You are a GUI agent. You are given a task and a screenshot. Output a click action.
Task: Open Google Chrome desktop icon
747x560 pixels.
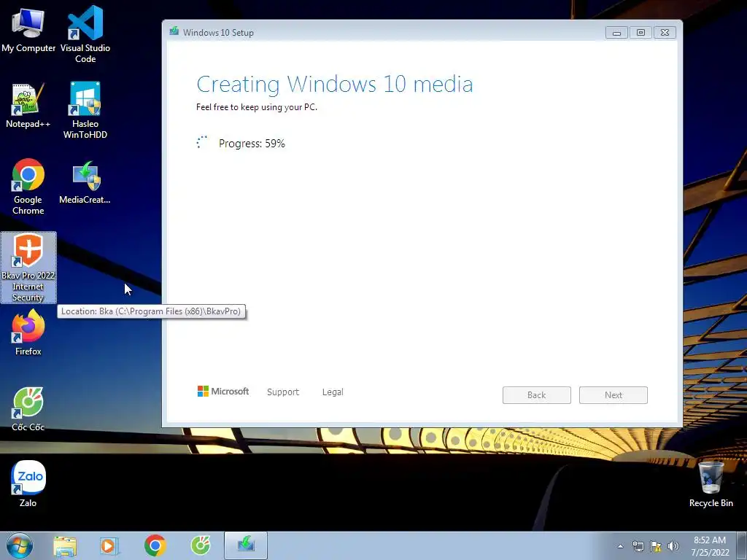tap(28, 186)
